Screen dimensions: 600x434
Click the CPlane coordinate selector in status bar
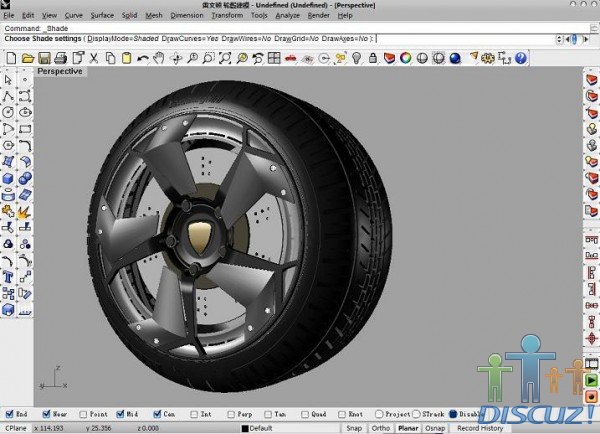[16, 428]
